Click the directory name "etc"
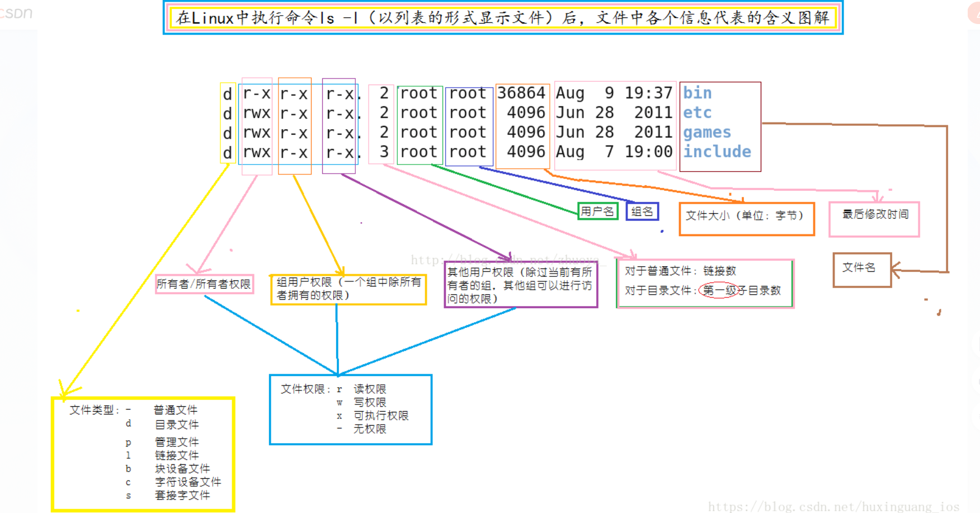 pos(697,112)
